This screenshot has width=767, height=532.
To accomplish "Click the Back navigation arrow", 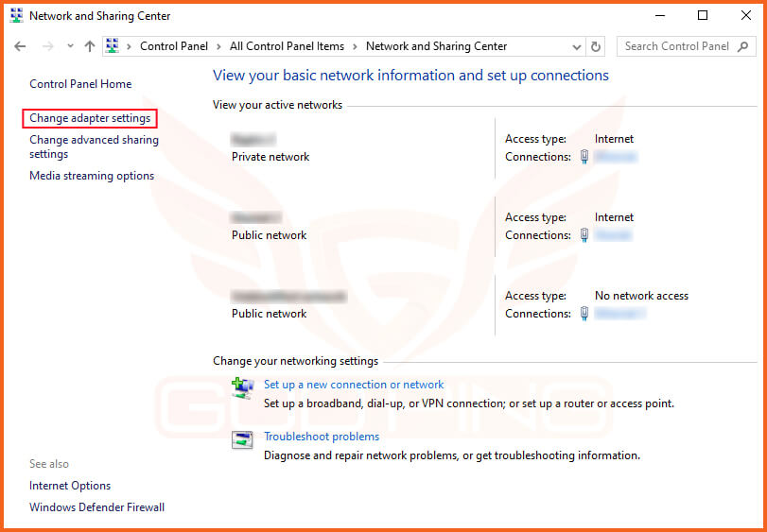I will [21, 46].
